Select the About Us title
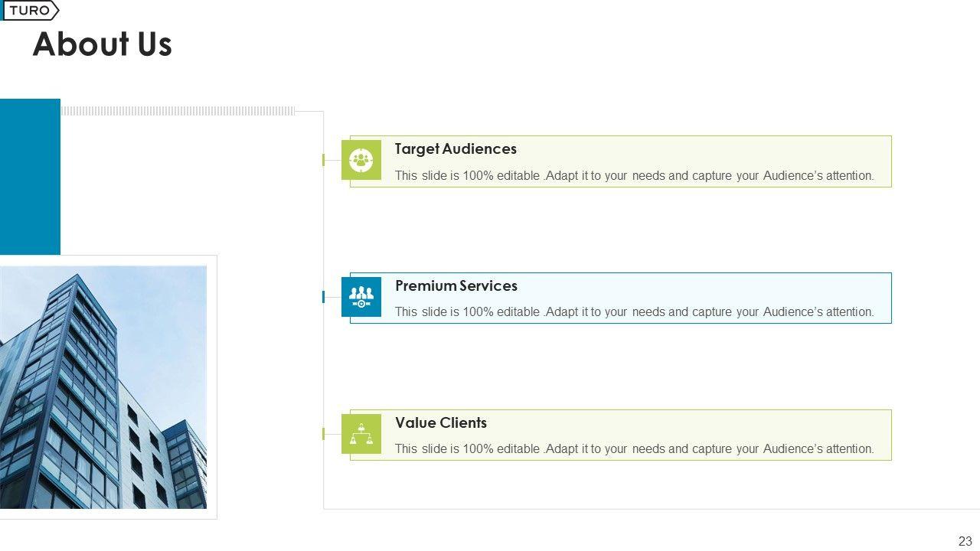This screenshot has height=551, width=980. click(103, 44)
